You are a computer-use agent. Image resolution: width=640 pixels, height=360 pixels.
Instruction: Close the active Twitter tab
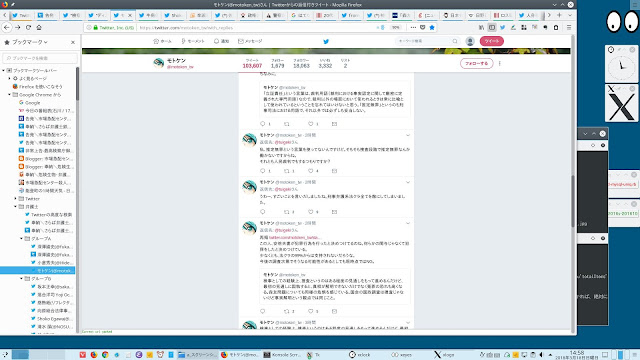[x=130, y=15]
